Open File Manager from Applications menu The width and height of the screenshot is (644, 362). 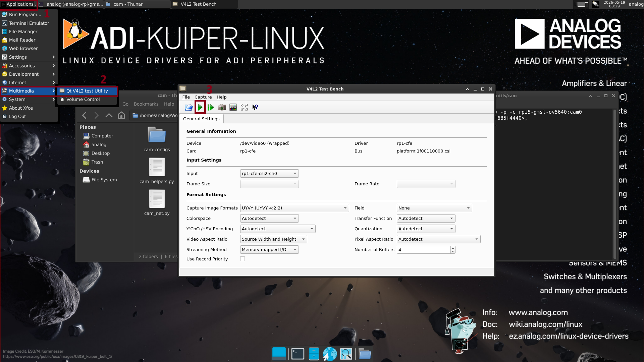[x=29, y=32]
